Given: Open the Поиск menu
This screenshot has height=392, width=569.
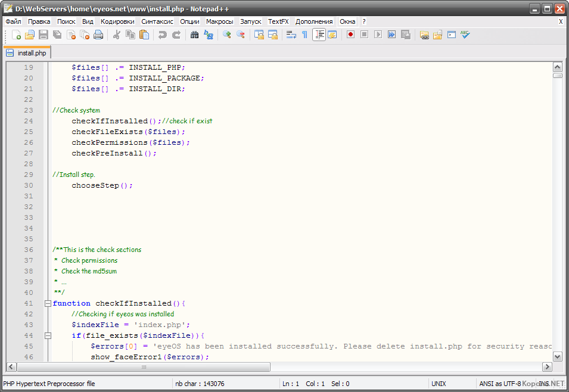Looking at the screenshot, I should (x=66, y=21).
